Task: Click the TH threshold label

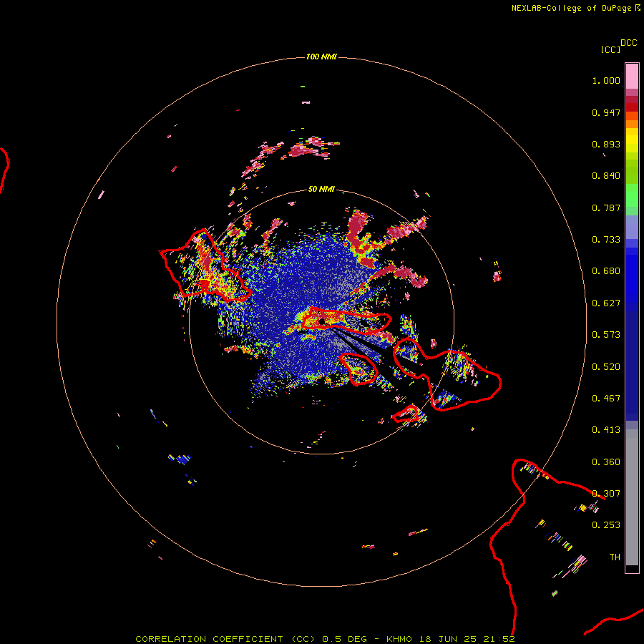Action: pyautogui.click(x=615, y=557)
